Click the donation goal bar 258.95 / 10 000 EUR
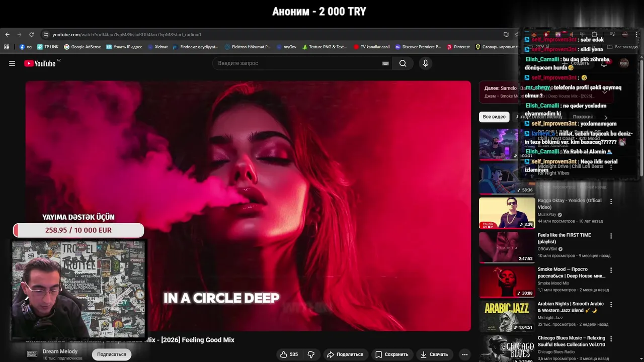Viewport: 644px width, 362px height. click(78, 230)
